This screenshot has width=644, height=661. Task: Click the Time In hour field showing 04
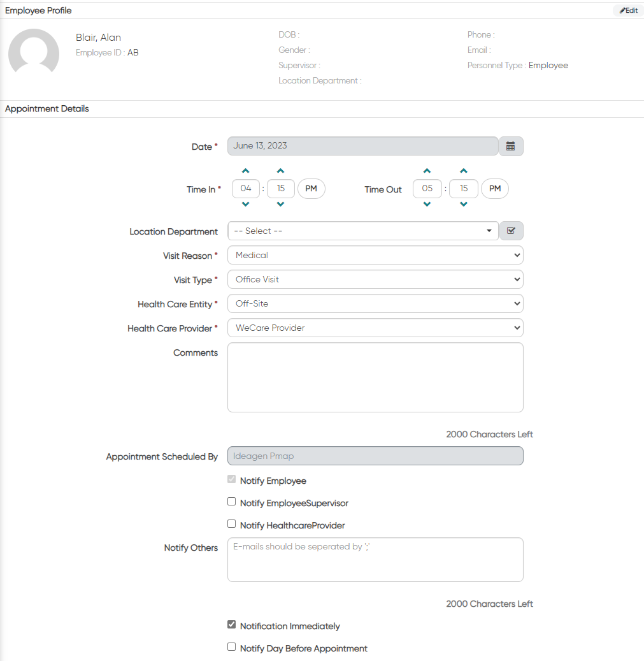[246, 189]
